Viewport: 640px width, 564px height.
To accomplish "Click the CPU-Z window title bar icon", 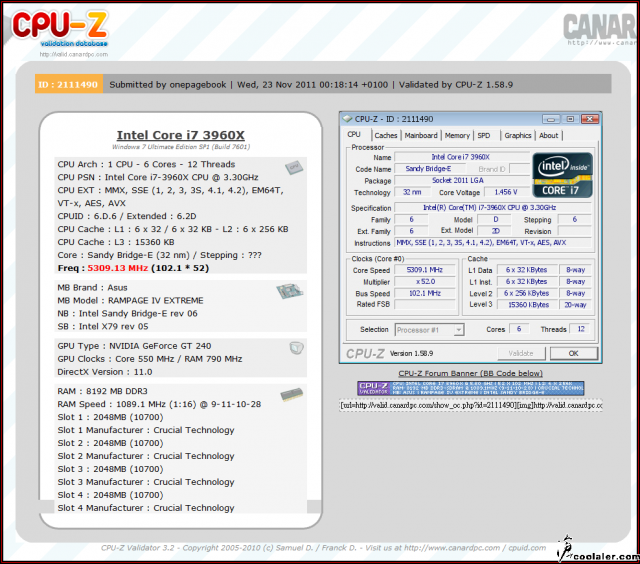I will pyautogui.click(x=347, y=119).
